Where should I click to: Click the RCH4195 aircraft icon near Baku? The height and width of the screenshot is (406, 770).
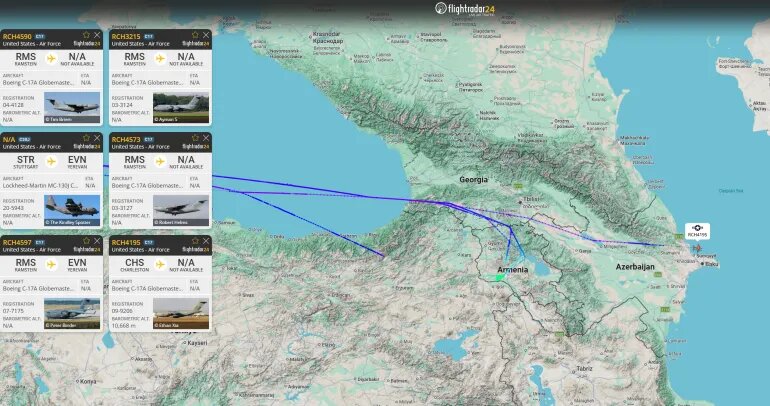[697, 248]
